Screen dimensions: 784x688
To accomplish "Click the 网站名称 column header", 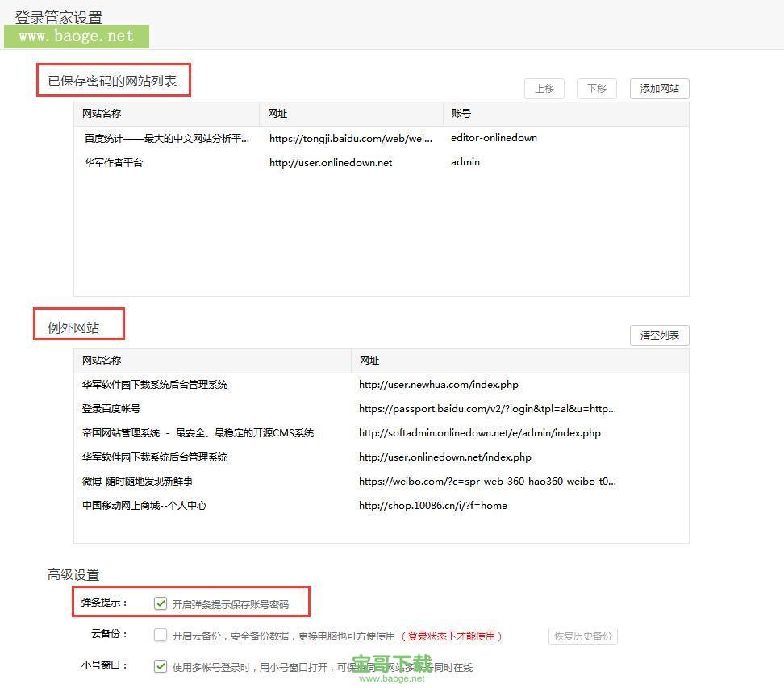I will coord(102,114).
